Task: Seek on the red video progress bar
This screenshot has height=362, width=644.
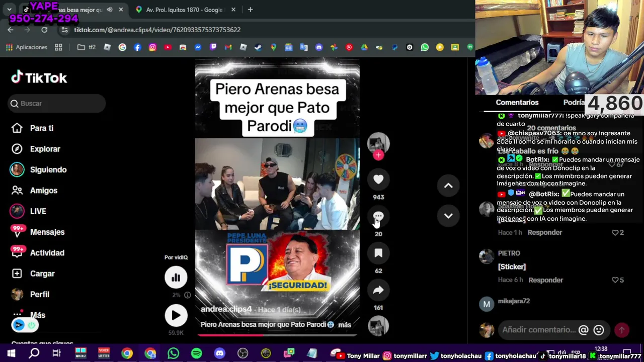Action: pos(277,335)
